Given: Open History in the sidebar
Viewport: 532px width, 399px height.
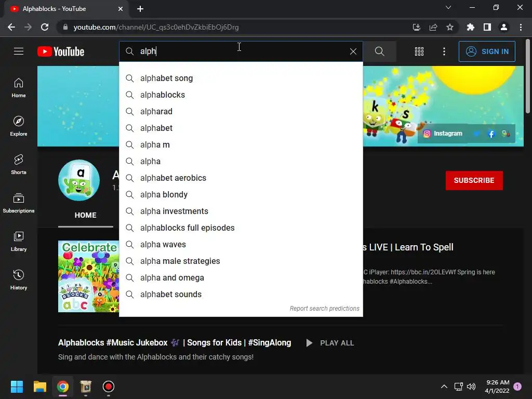Looking at the screenshot, I should (x=19, y=279).
